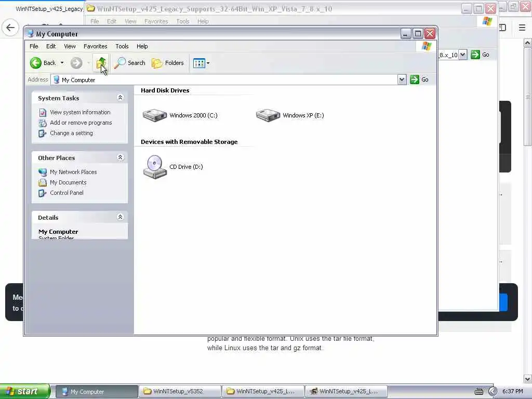Click Change a setting link

(x=71, y=133)
